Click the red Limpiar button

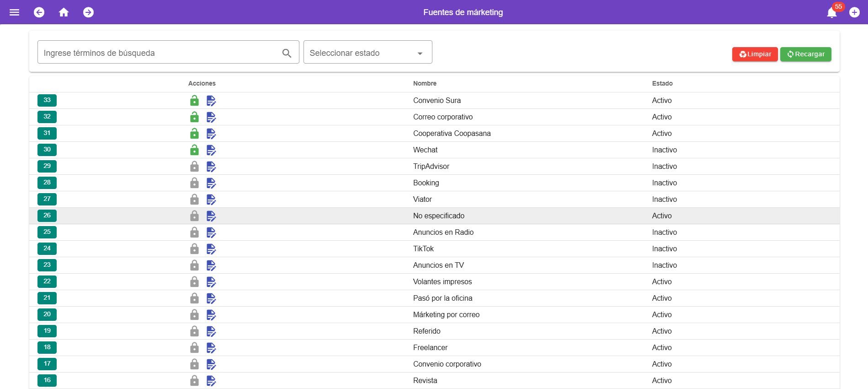[x=755, y=54]
